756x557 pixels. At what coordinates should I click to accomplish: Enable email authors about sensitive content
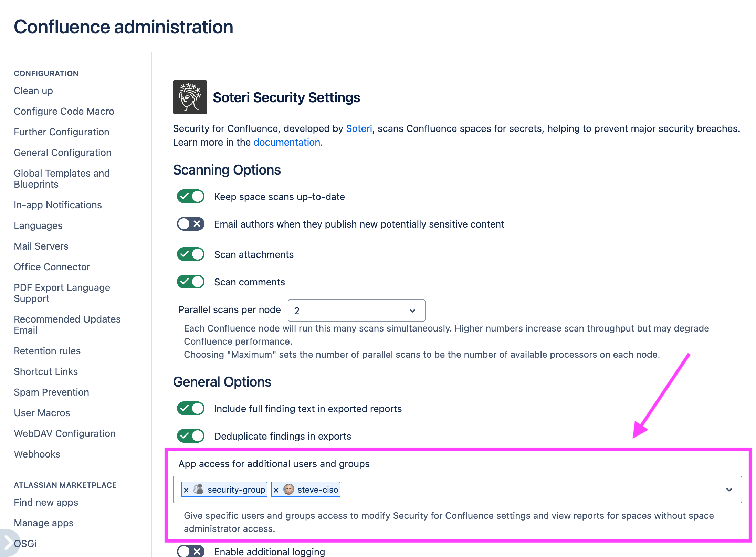point(190,224)
